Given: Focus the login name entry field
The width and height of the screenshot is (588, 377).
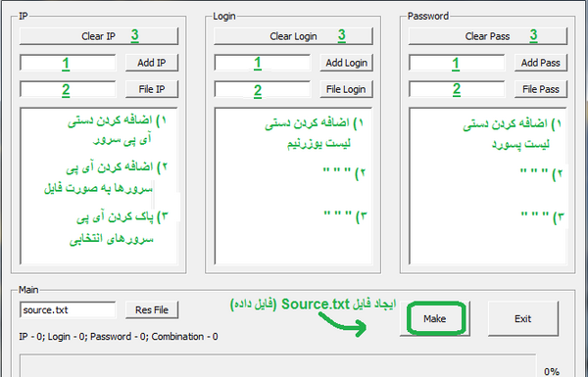Looking at the screenshot, I should [x=262, y=63].
